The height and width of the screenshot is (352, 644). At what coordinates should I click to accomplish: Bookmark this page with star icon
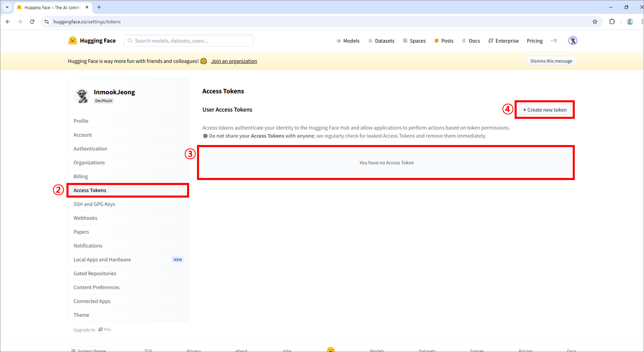click(x=595, y=22)
